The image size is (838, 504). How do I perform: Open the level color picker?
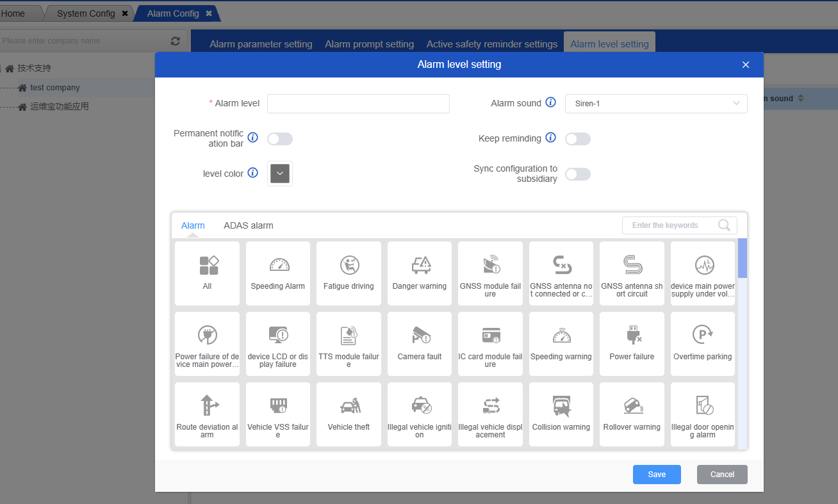(x=280, y=174)
